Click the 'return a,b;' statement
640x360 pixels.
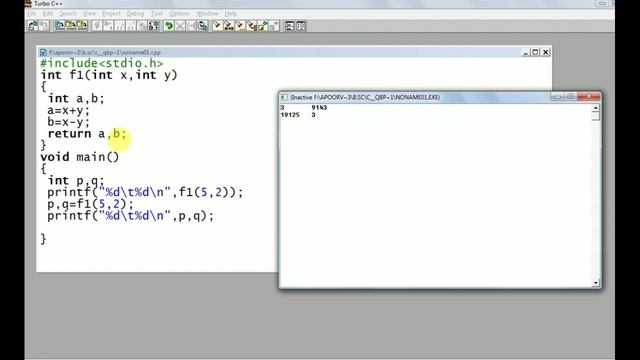click(87, 134)
